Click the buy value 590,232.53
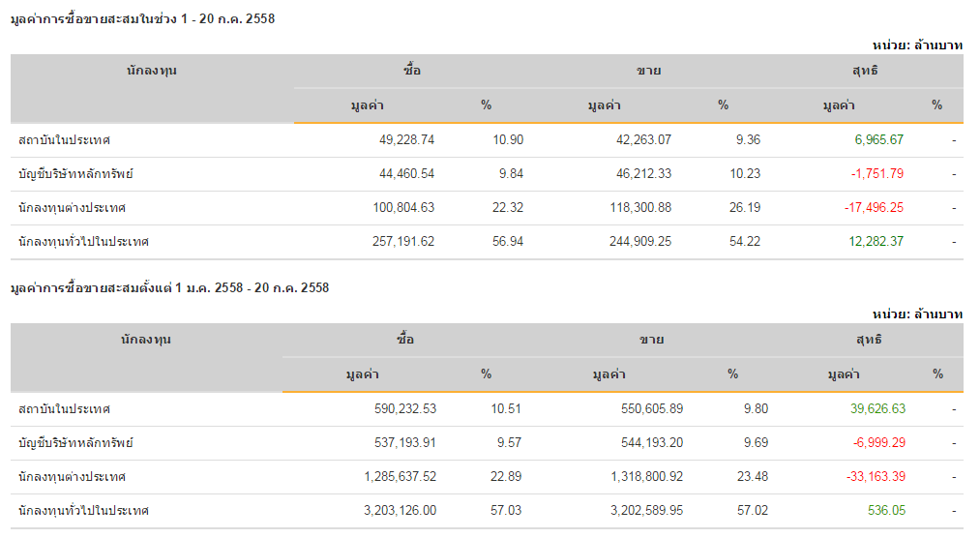 402,409
